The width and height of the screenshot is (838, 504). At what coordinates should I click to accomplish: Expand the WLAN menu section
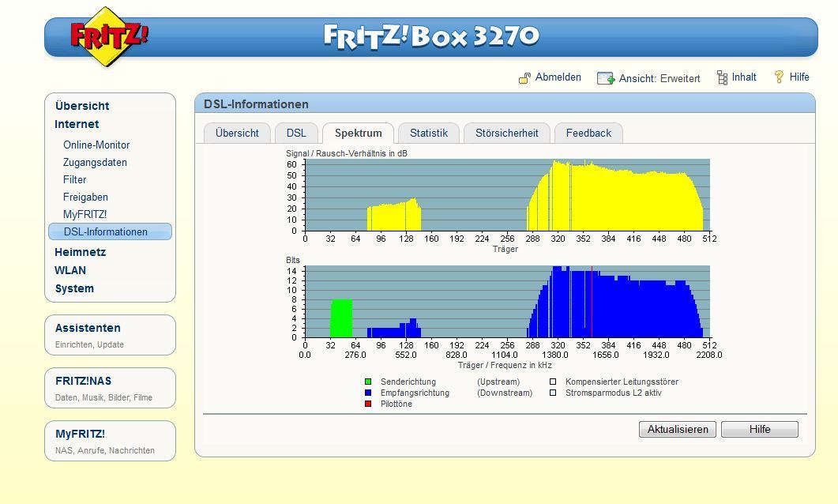coord(70,270)
